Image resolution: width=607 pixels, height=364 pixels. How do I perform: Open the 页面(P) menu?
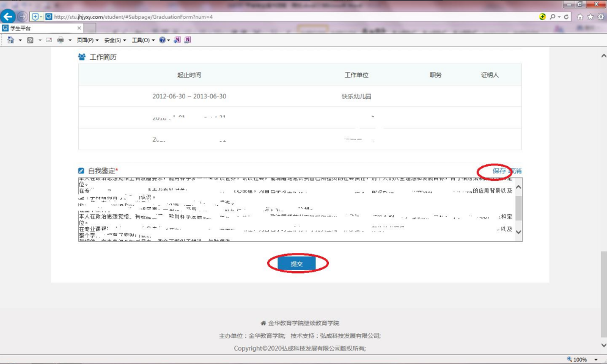click(87, 40)
